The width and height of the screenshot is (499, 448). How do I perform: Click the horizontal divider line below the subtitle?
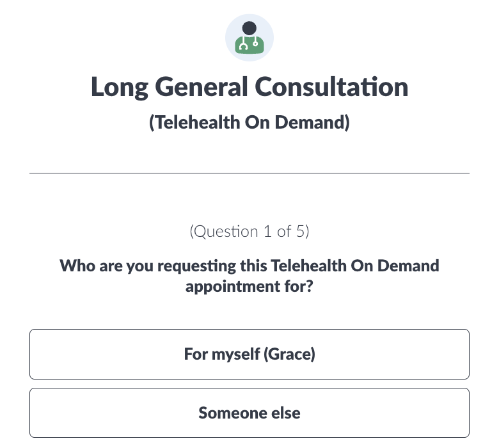249,173
